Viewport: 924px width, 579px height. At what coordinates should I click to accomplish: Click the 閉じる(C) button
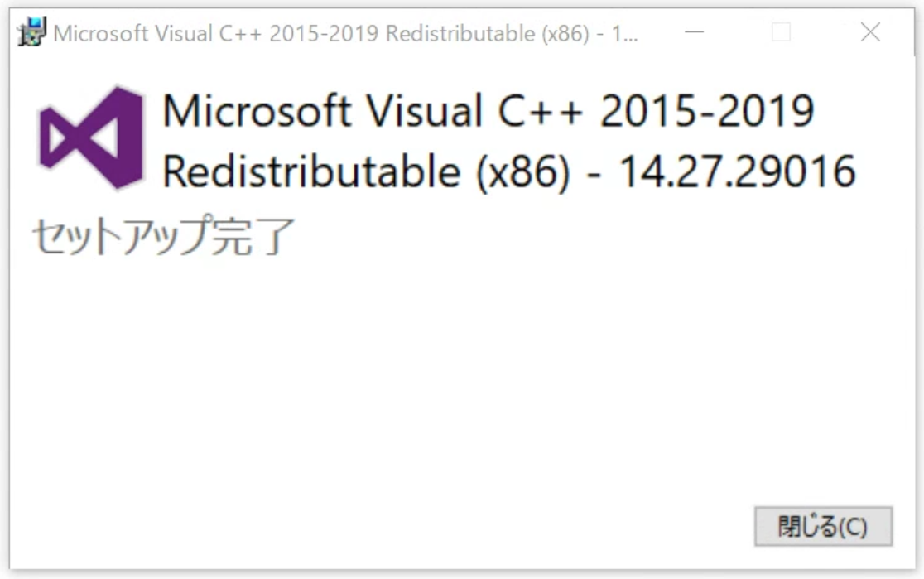pos(822,527)
